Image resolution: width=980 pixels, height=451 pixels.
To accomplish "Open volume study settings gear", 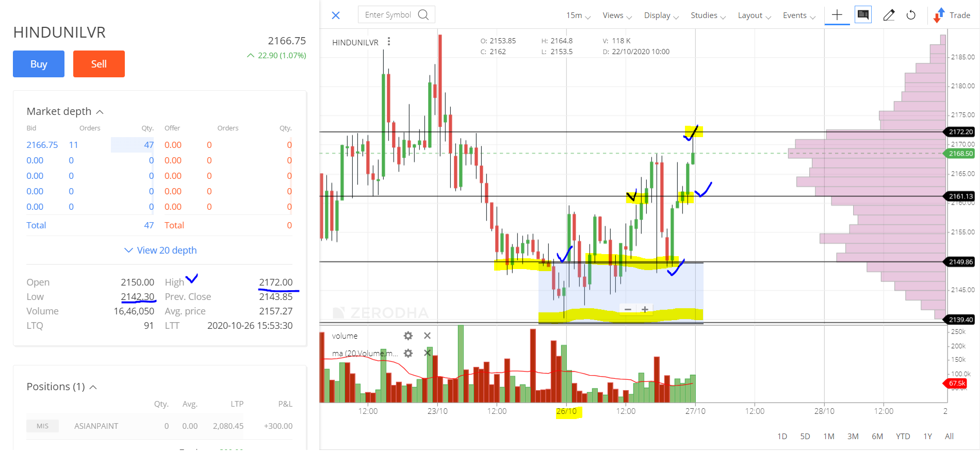I will (x=408, y=336).
